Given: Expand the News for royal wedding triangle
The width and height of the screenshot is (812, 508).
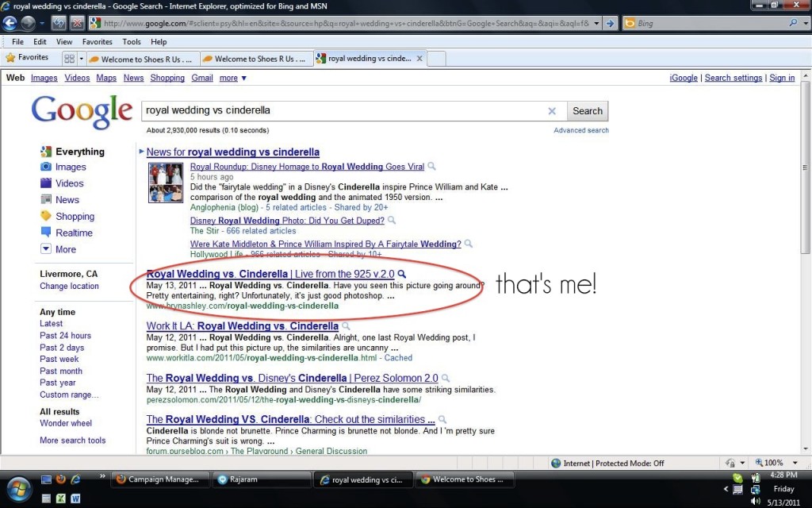Looking at the screenshot, I should click(x=141, y=152).
